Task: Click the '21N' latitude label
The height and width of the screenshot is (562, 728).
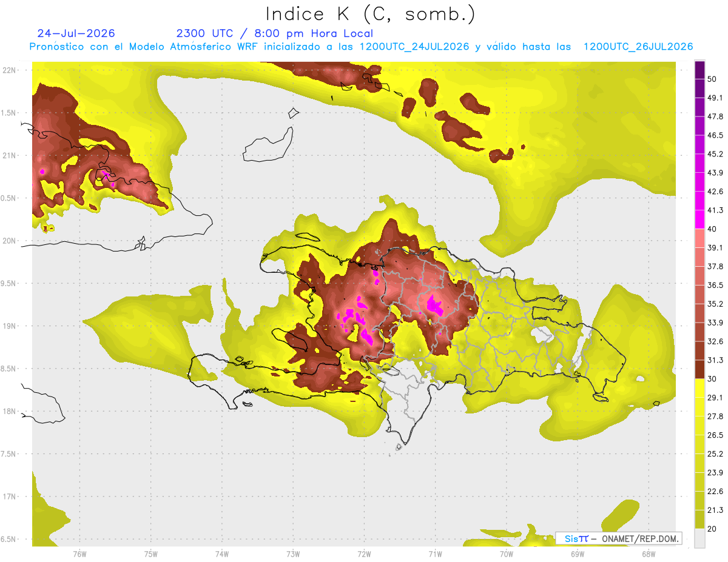Action: click(x=8, y=155)
